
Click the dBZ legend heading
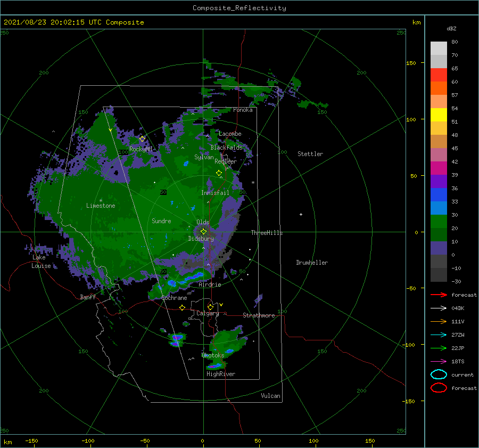tap(451, 28)
